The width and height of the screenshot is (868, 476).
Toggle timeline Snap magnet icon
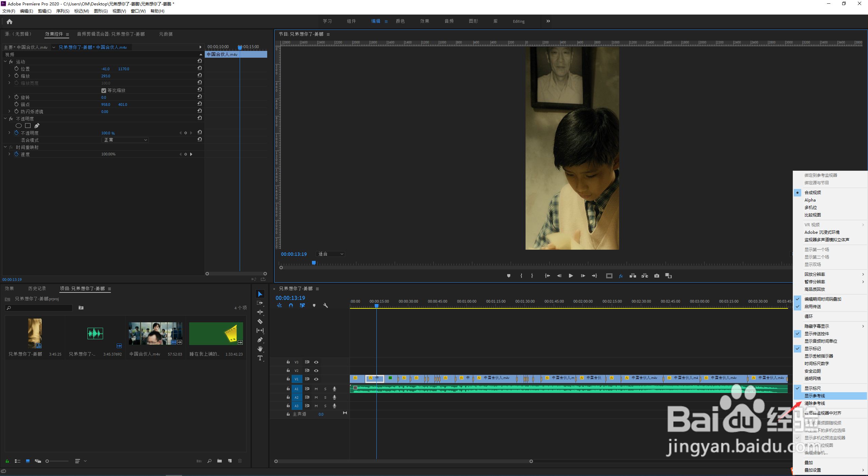291,305
